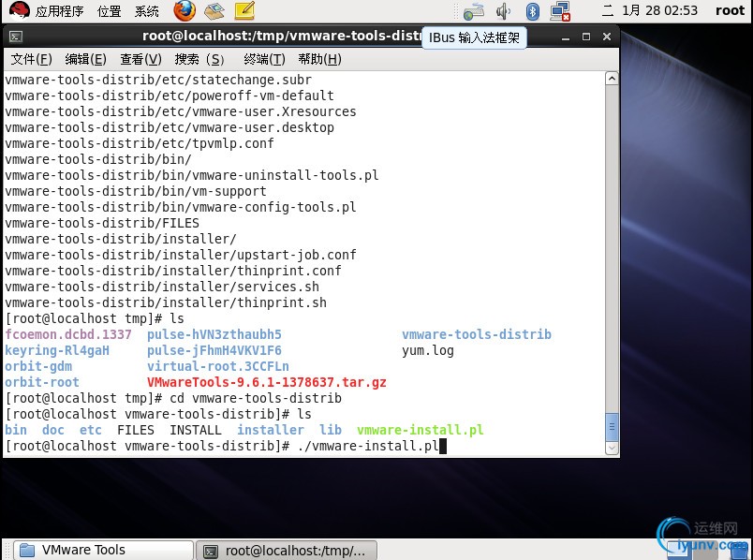Click the date and time clock
Viewport: 753px width, 560px height.
click(650, 10)
